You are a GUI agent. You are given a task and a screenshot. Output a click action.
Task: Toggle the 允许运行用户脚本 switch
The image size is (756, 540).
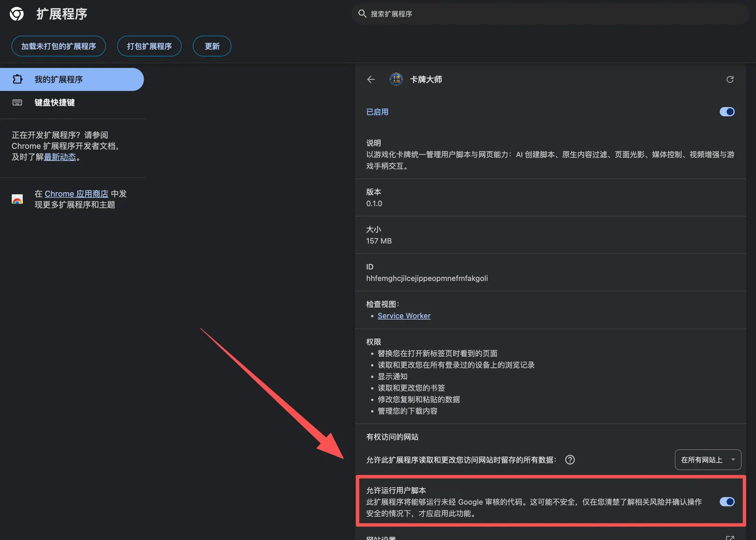pos(727,502)
